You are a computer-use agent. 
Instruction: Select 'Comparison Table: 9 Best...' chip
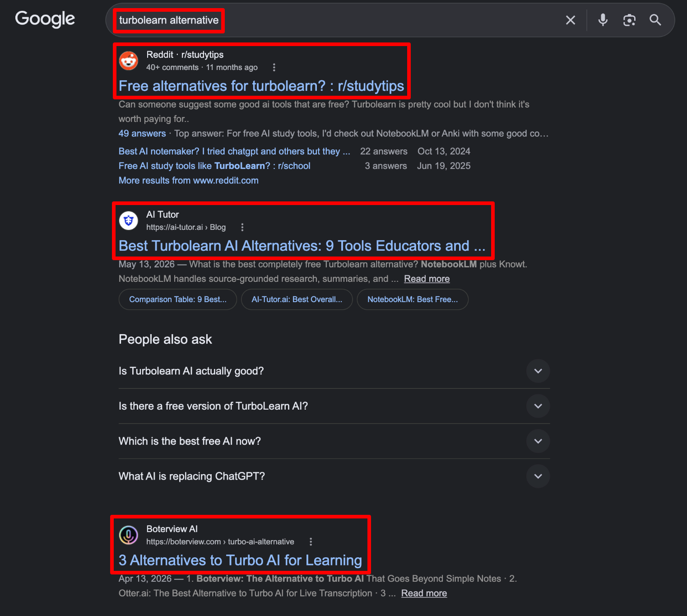coord(178,299)
